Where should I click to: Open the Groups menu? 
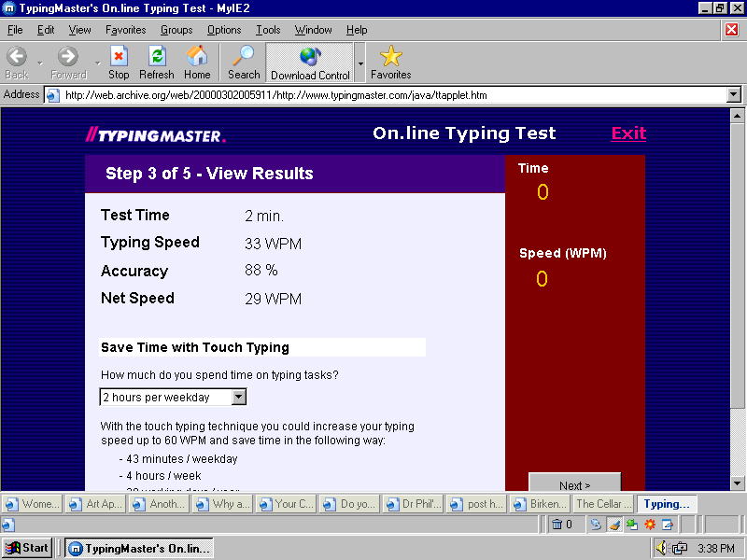176,30
